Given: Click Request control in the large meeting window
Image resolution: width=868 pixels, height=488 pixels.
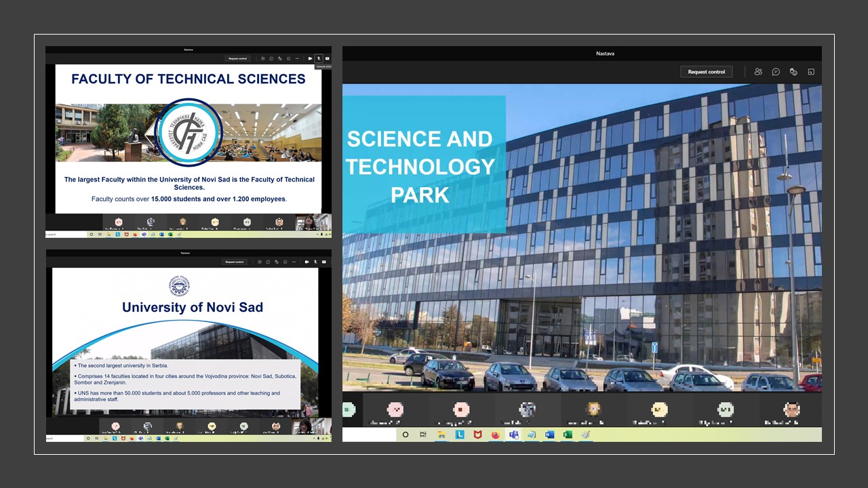Looking at the screenshot, I should point(706,72).
